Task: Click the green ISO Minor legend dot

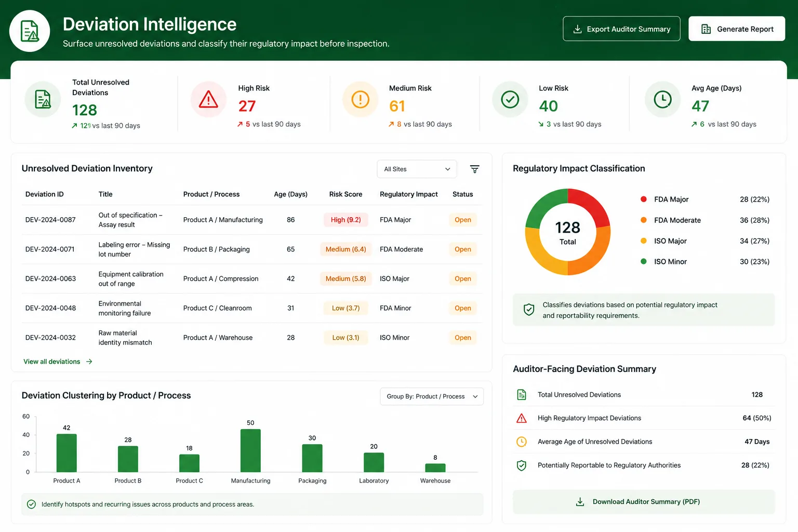Action: pyautogui.click(x=644, y=261)
